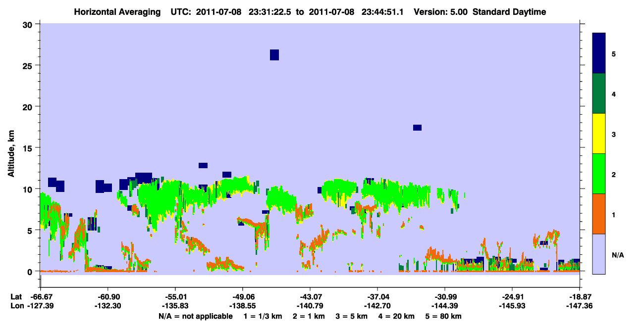
Task: Click the orange level 1 legend swatch
Action: click(x=599, y=214)
